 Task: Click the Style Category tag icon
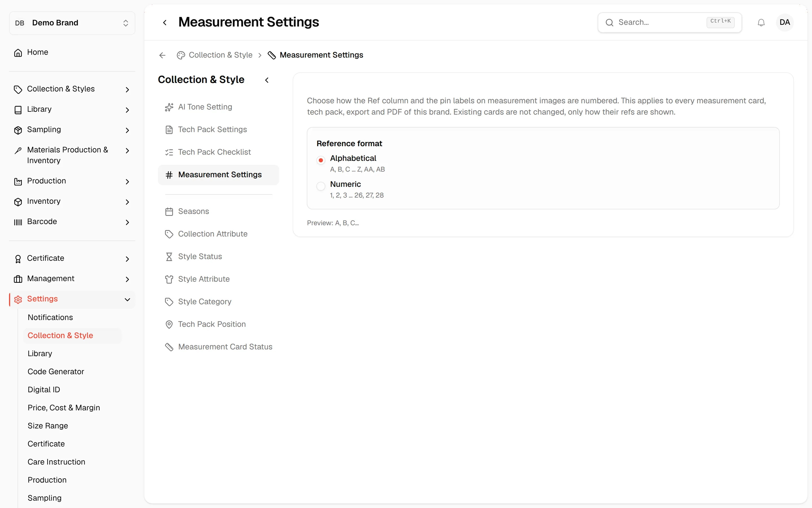(169, 302)
